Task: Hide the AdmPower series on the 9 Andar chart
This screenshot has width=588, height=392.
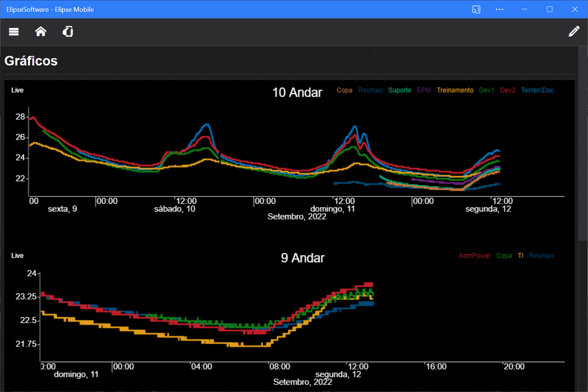Action: 475,256
